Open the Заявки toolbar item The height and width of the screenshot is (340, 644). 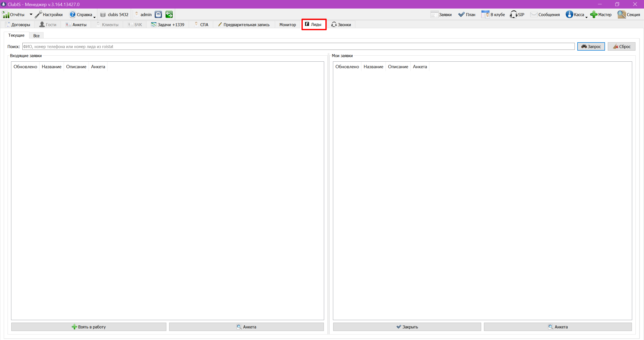pyautogui.click(x=441, y=15)
